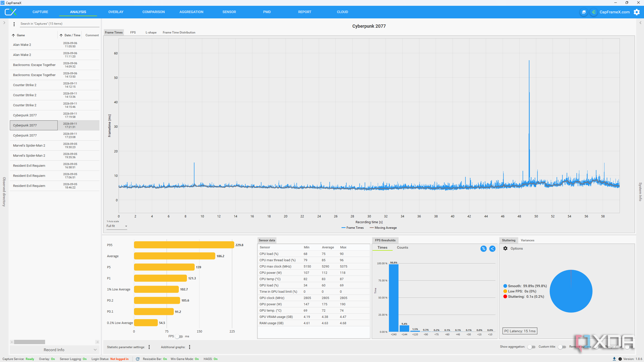Enable Custom title toggle

click(x=562, y=347)
